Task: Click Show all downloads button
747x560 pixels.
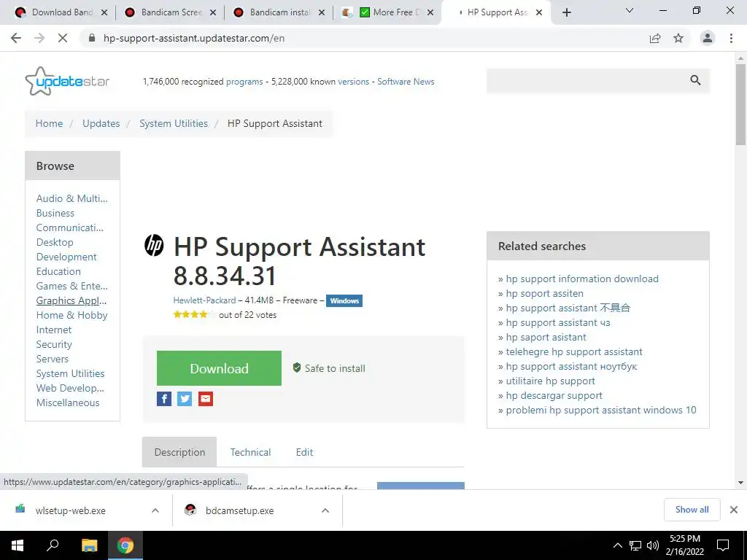Action: (692, 510)
